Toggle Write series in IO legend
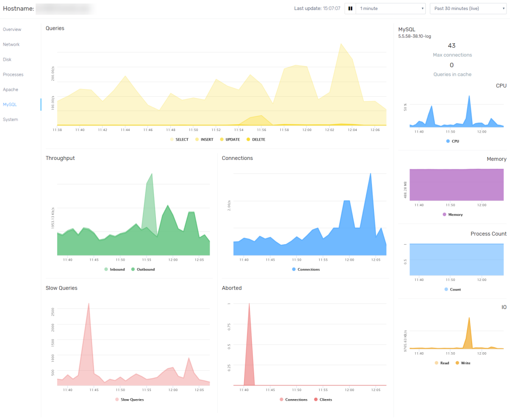The height and width of the screenshot is (420, 510). (x=463, y=363)
